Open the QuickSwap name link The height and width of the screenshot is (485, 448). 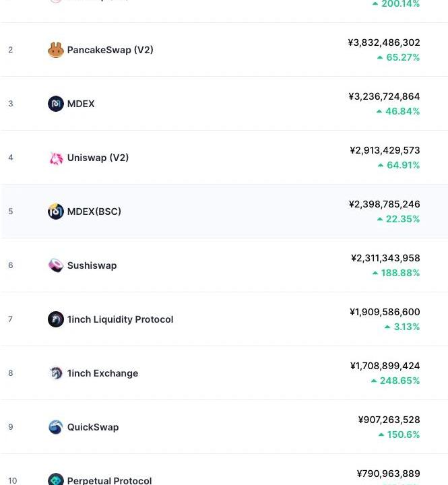93,427
